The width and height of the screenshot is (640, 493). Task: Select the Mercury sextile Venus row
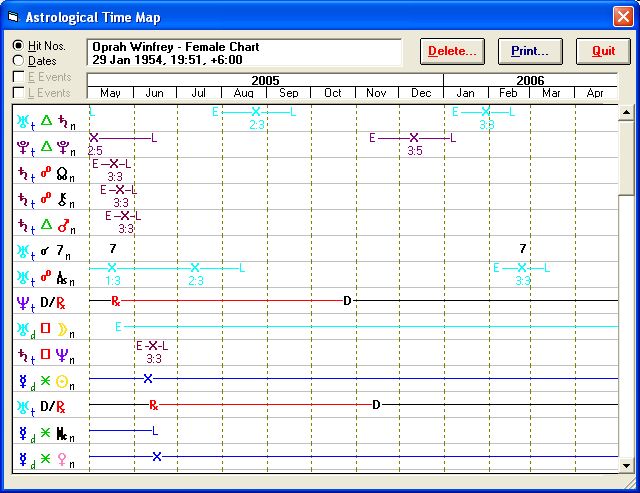(x=45, y=459)
